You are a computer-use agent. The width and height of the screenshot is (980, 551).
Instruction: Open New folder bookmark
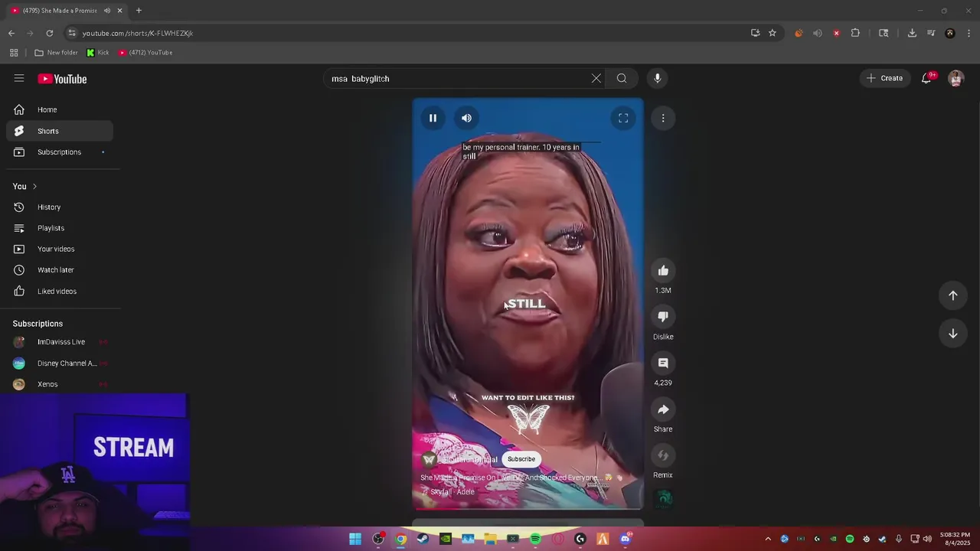tap(56, 53)
